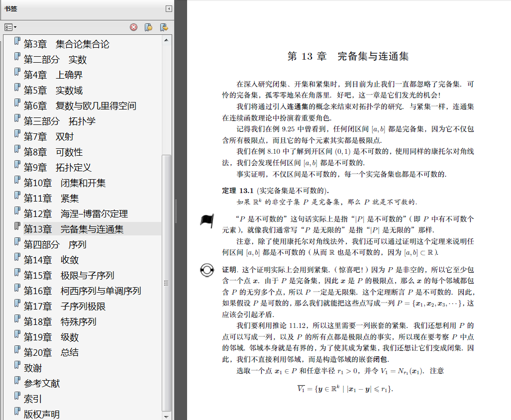
Task: Open bookmark 第四部分 序列
Action: coord(55,245)
